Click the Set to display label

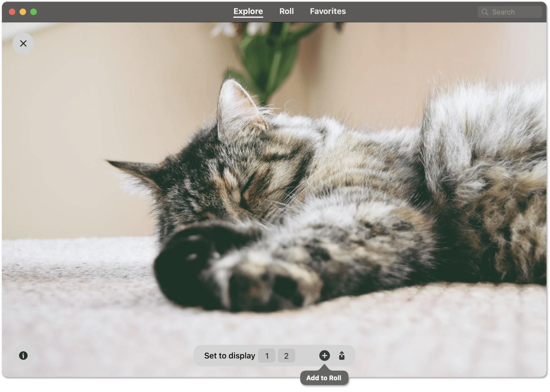[x=229, y=356]
